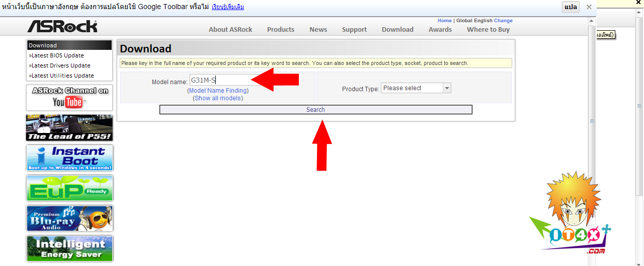Open Where to Buy page
This screenshot has width=644, height=266.
pos(489,29)
